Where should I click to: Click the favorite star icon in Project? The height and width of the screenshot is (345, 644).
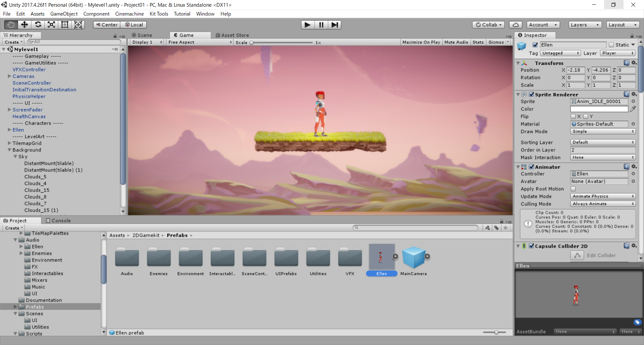pyautogui.click(x=505, y=228)
